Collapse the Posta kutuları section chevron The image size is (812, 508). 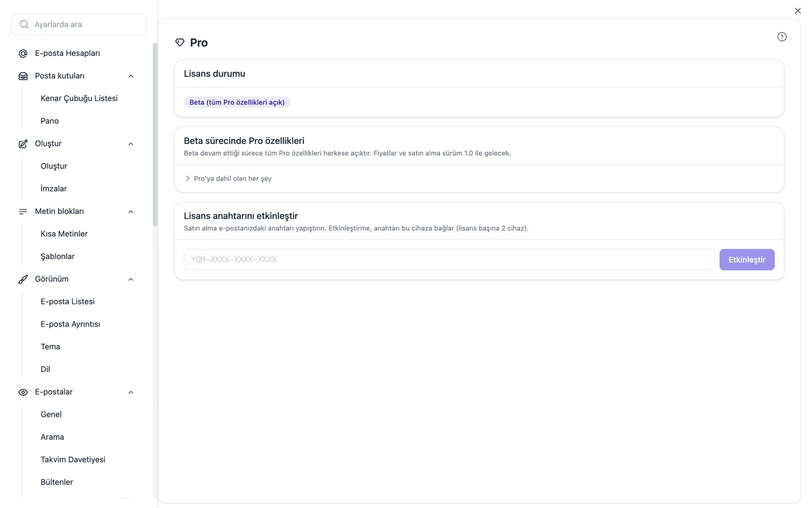(x=131, y=76)
